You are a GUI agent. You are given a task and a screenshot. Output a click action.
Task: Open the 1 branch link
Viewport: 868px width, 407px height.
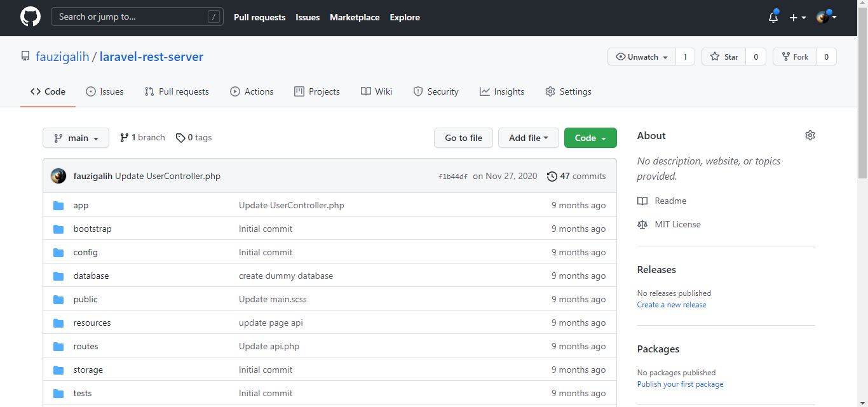(142, 137)
